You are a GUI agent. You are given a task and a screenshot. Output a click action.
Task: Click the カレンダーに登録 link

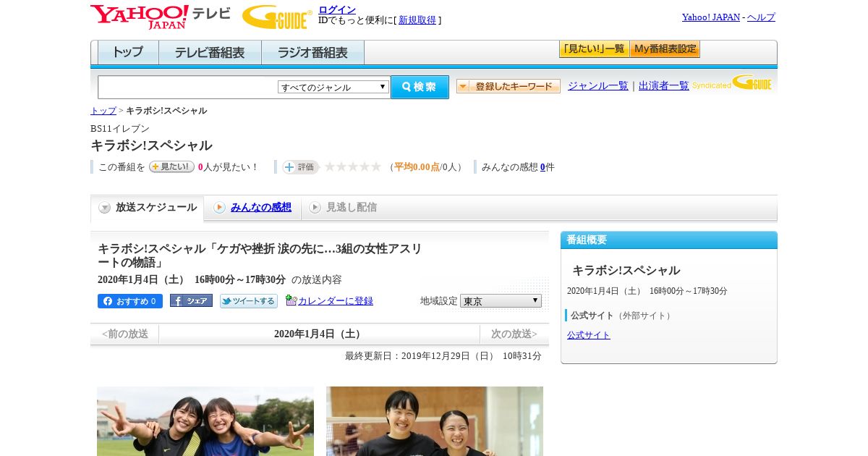pos(336,301)
